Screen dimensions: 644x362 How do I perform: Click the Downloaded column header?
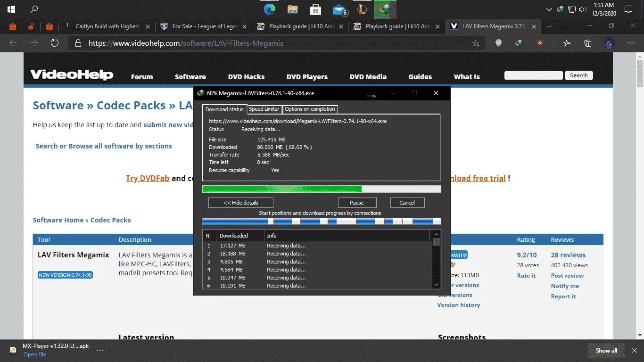click(240, 236)
